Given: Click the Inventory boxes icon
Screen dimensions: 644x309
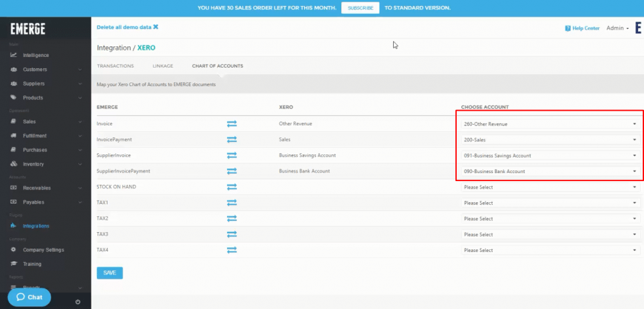Looking at the screenshot, I should (x=13, y=164).
